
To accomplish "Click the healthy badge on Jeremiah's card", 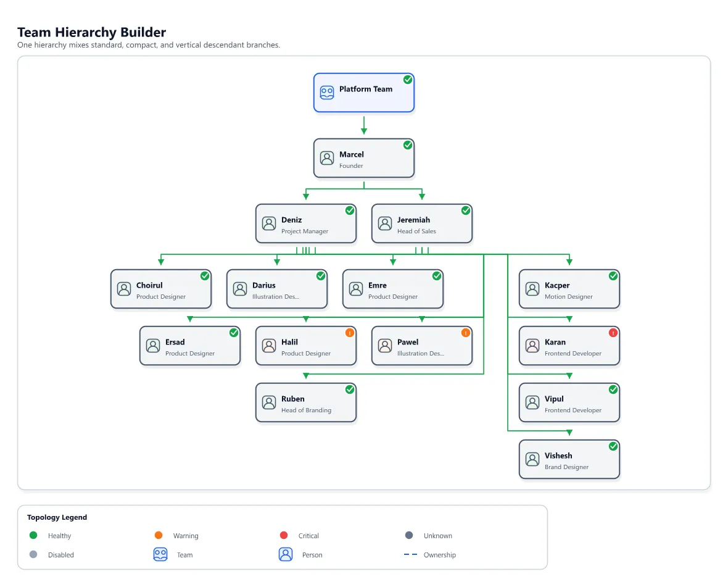I will tap(466, 210).
